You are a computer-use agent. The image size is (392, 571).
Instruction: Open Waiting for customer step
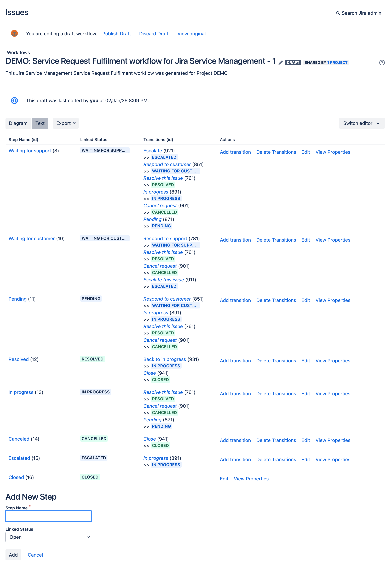tap(31, 238)
